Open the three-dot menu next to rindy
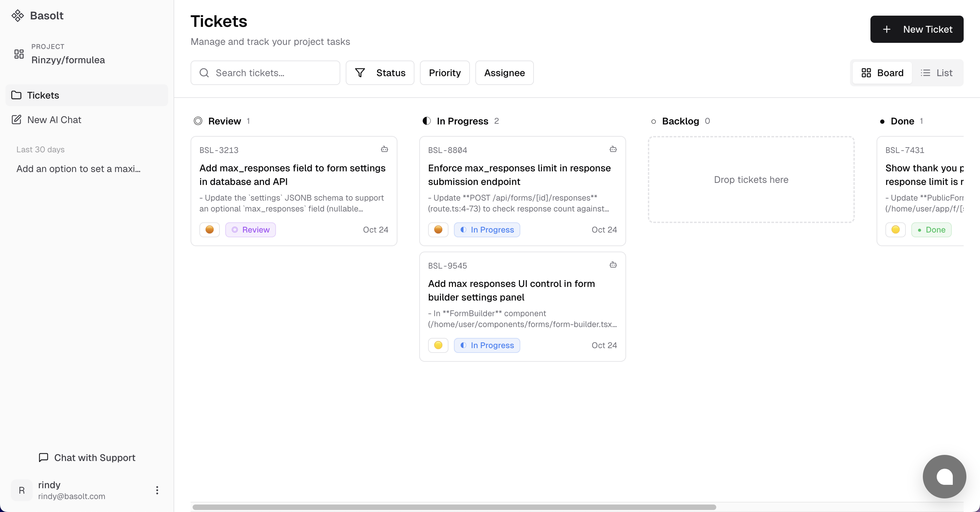 coord(157,490)
